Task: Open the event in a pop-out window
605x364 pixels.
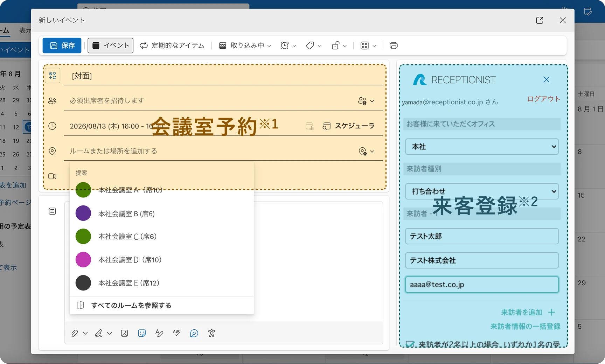Action: 540,20
